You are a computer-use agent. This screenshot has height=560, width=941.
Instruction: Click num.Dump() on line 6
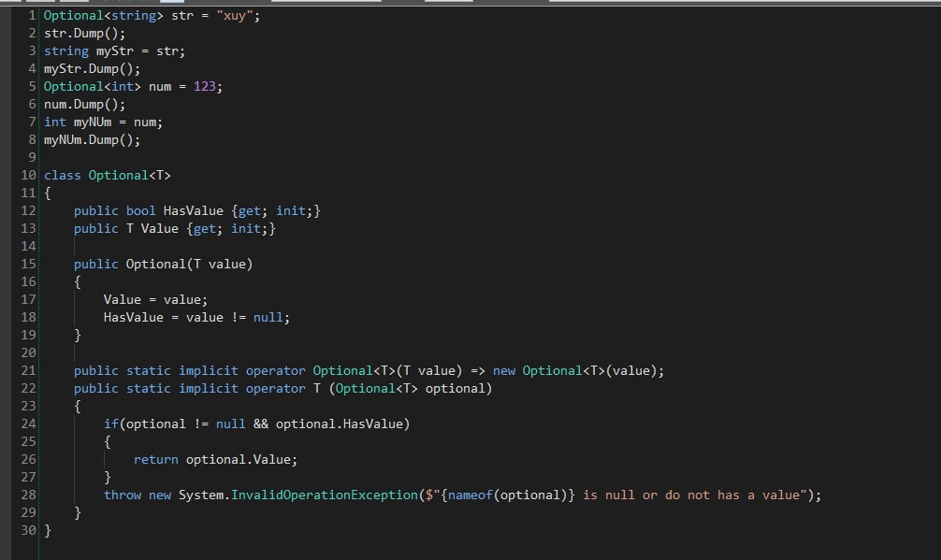pos(84,105)
